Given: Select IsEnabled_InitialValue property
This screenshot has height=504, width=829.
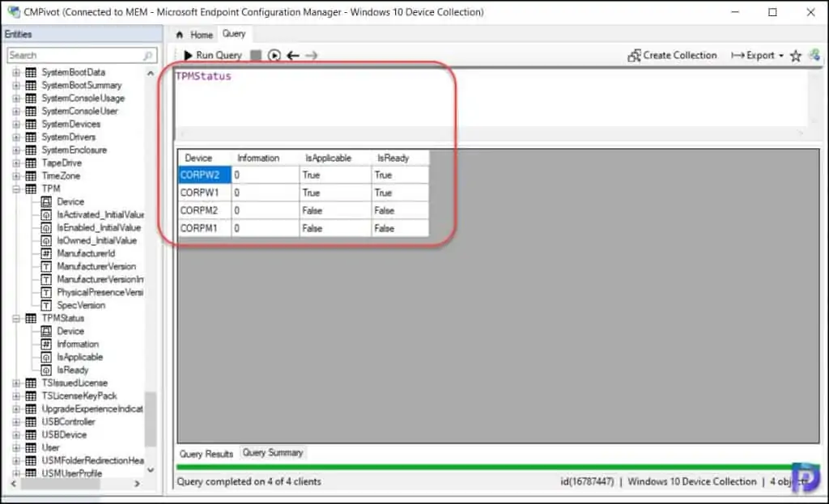Looking at the screenshot, I should point(99,227).
